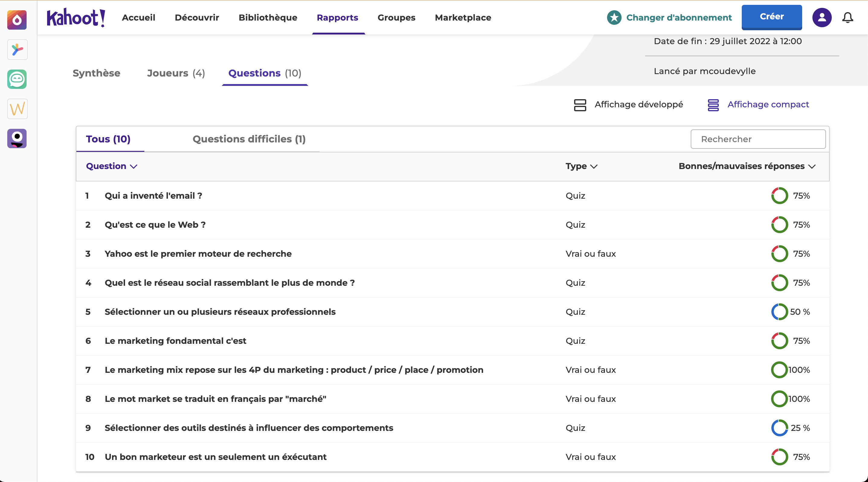Open the Joueurs (4) tab
The image size is (868, 482).
pyautogui.click(x=176, y=73)
